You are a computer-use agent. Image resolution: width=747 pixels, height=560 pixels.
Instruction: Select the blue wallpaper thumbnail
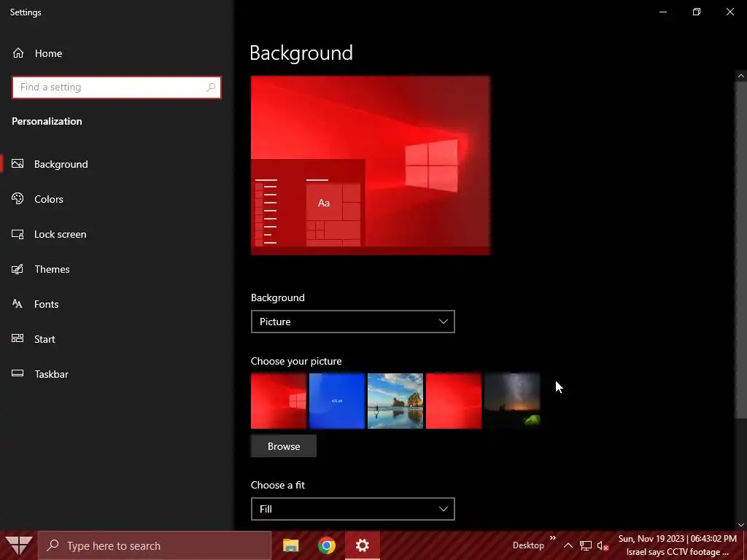point(337,401)
